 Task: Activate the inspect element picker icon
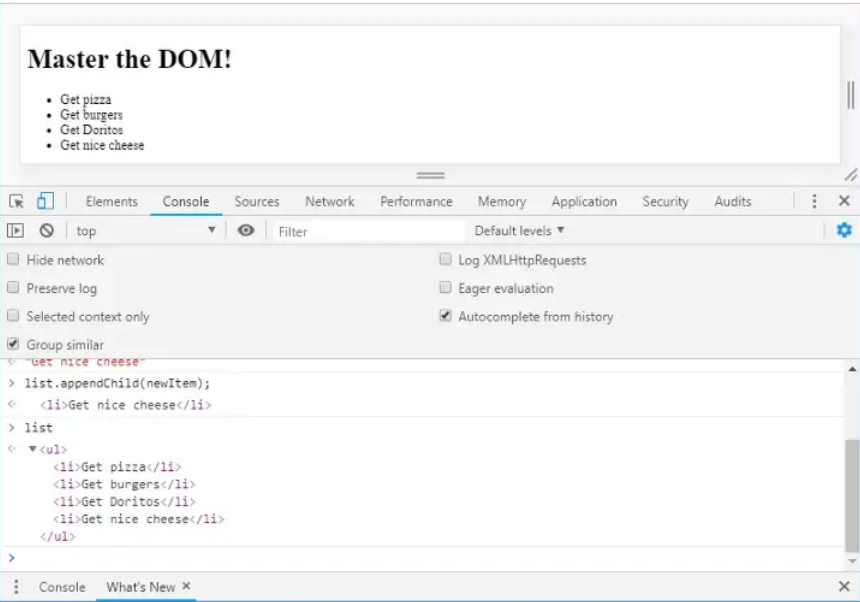[x=16, y=201]
